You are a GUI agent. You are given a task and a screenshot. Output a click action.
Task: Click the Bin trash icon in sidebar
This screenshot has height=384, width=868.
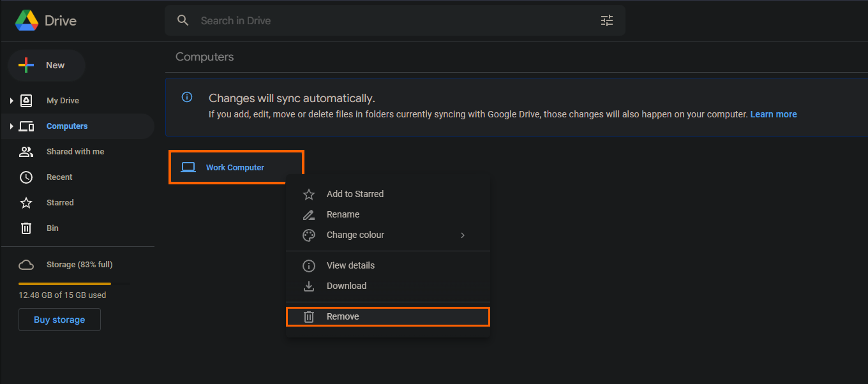26,228
